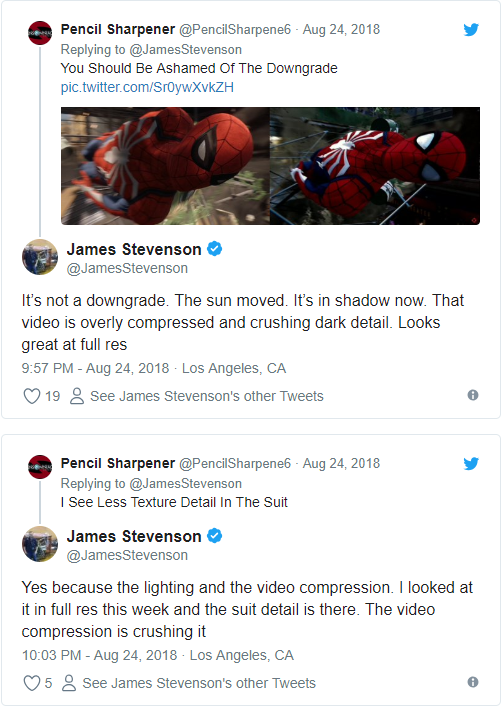Click See James Stevenson's other Tweets in second card
Viewport: 501px width, 707px height.
point(199,683)
